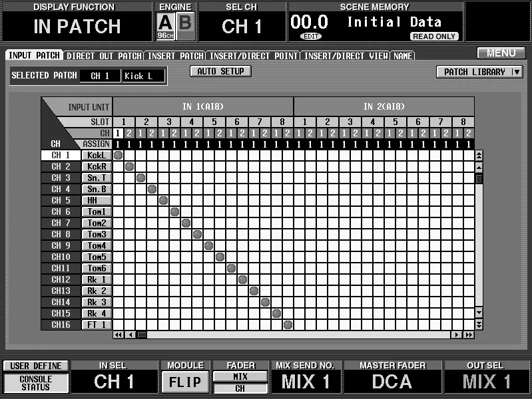Click Tom4 channel name button
The height and width of the screenshot is (399, 532).
click(x=97, y=245)
